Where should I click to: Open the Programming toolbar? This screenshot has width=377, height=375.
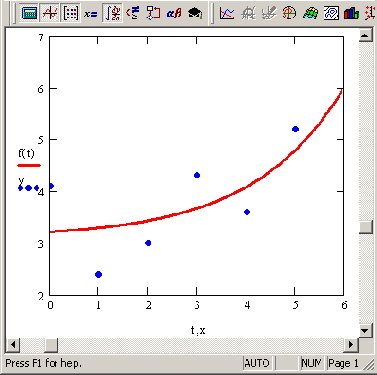click(153, 13)
